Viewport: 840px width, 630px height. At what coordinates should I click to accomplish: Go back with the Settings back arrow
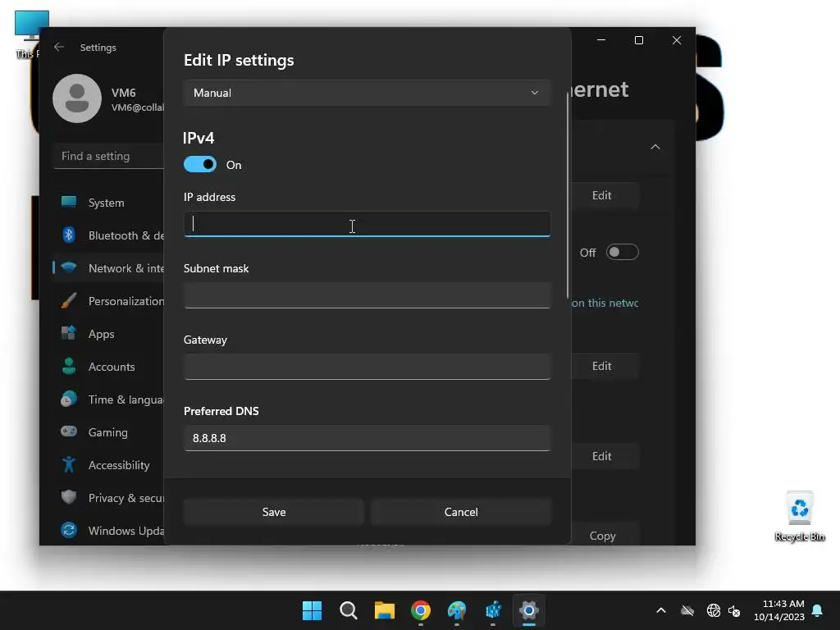click(59, 47)
